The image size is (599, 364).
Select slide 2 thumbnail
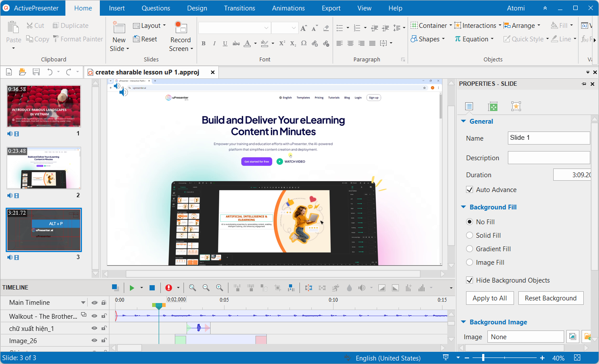pos(44,168)
